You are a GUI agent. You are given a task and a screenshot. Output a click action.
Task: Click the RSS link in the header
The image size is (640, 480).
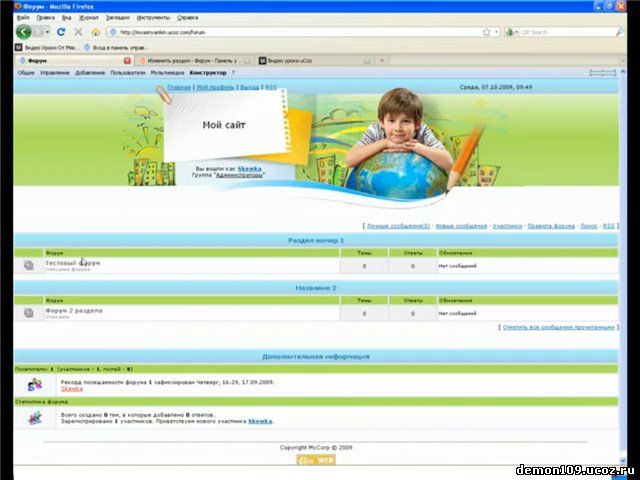point(271,87)
